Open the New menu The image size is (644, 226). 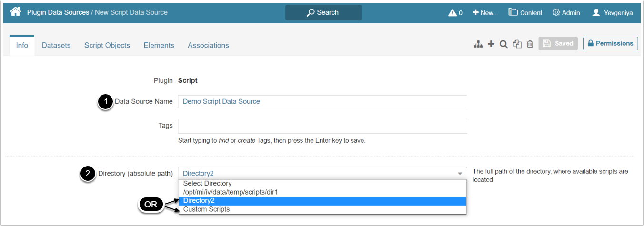[x=485, y=13]
